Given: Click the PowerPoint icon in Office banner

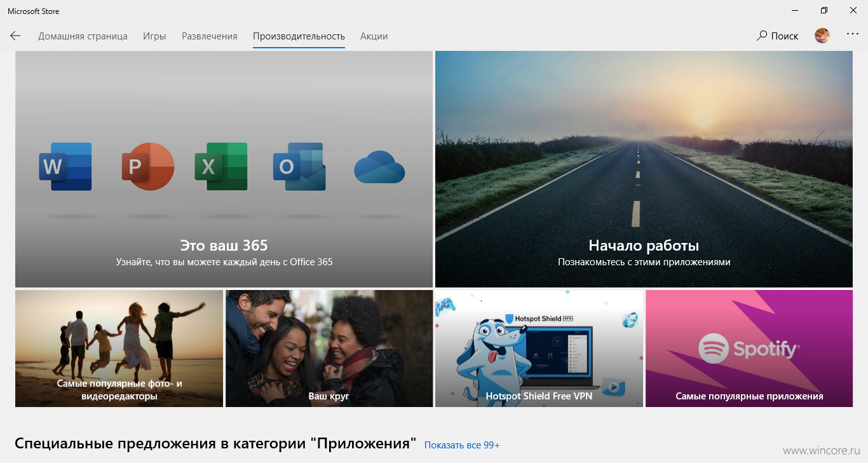Looking at the screenshot, I should coord(147,167).
